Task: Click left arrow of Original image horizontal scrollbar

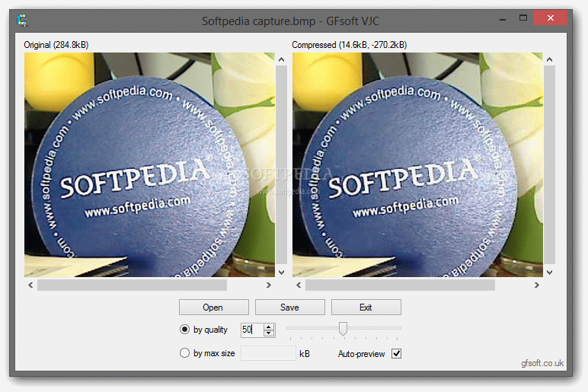Action: tap(30, 285)
